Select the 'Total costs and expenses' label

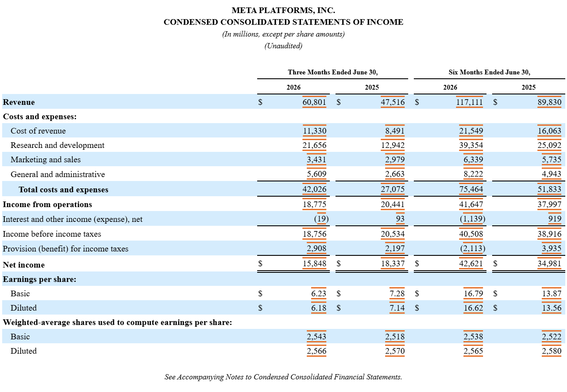click(x=64, y=190)
